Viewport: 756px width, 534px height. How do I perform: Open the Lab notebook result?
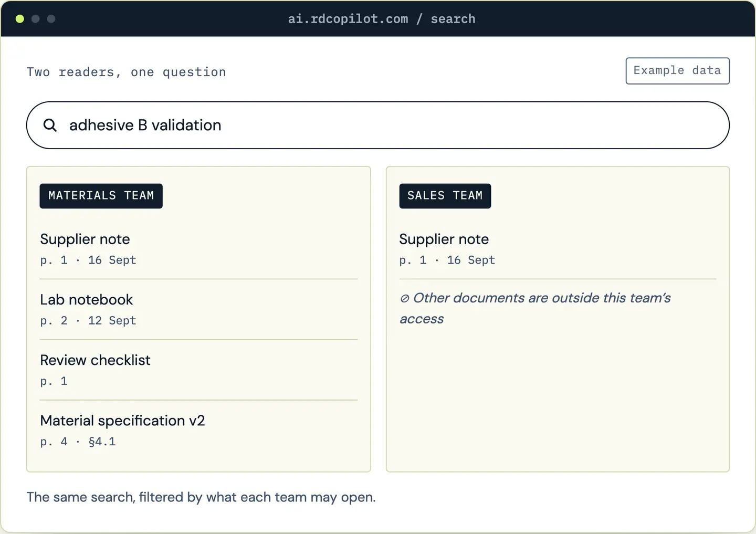tap(87, 300)
